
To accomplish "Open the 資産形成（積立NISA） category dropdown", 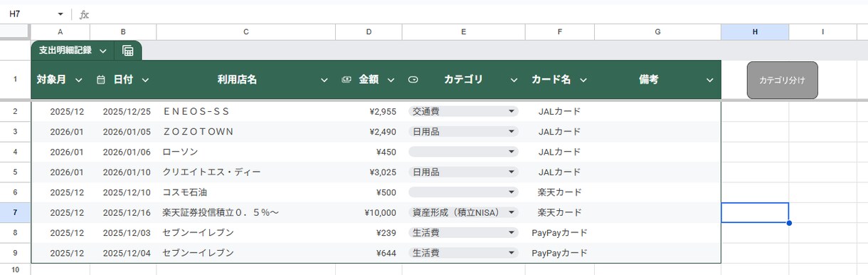I will click(x=511, y=212).
